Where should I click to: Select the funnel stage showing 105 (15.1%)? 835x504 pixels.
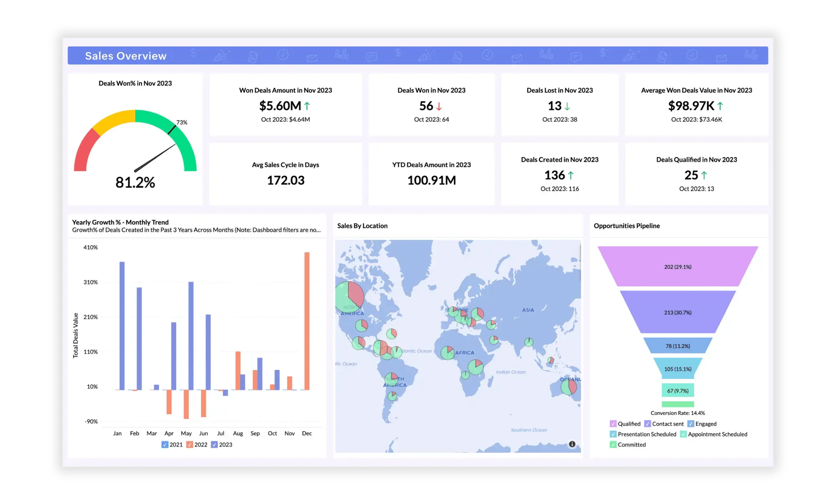pos(678,369)
